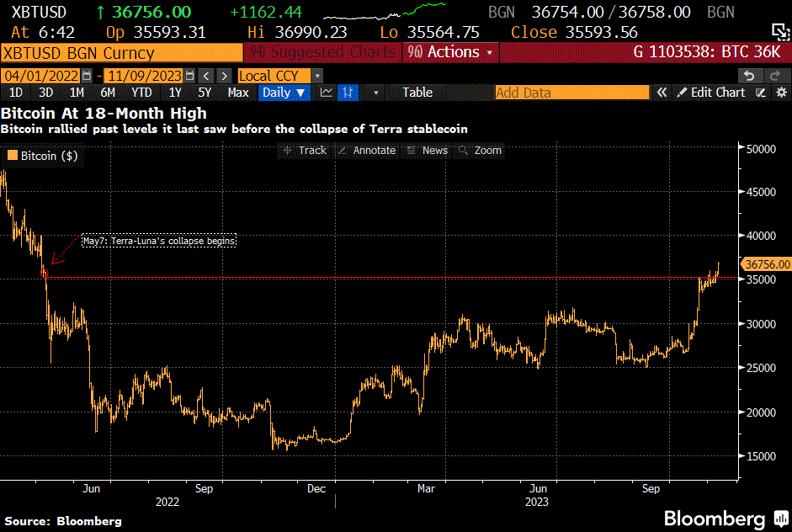Click the end date field 11/09/2023
This screenshot has height=532, width=792.
point(145,76)
